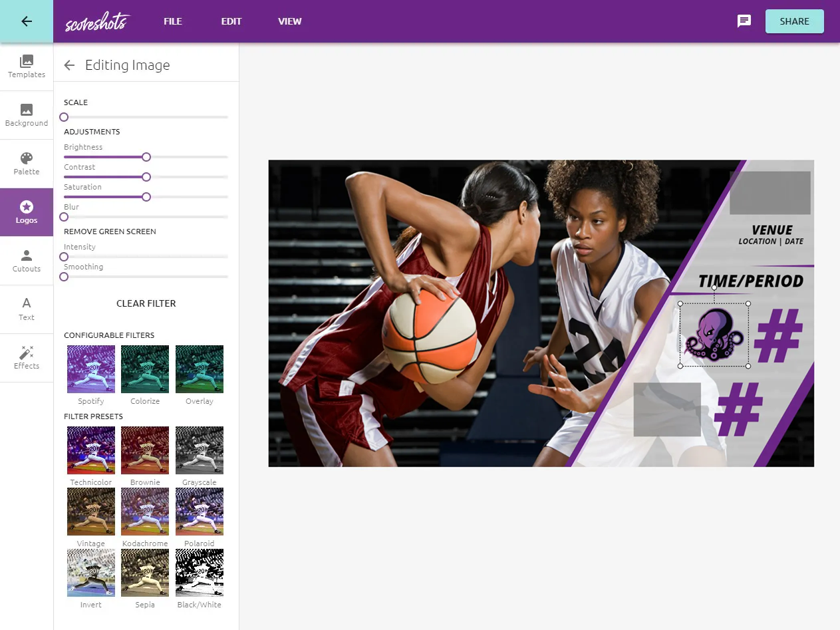Apply the Grayscale filter preset
840x630 pixels.
200,450
